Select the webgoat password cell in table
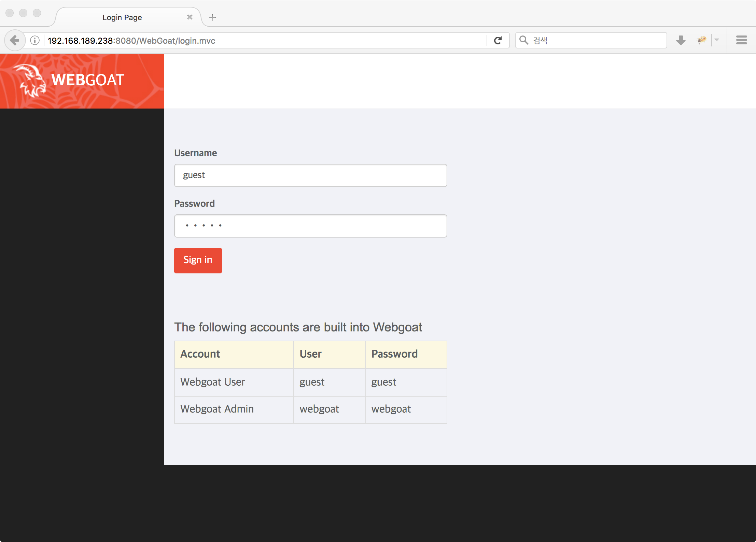 tap(406, 410)
